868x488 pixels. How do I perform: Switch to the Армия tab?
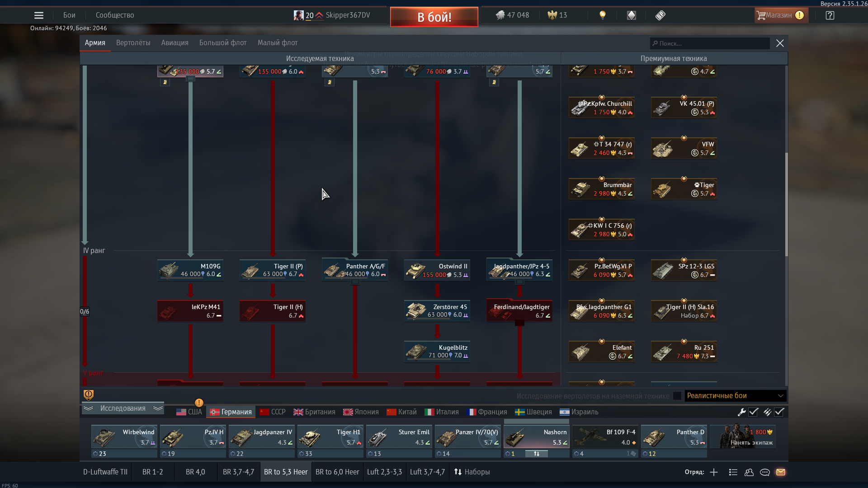pyautogui.click(x=95, y=43)
